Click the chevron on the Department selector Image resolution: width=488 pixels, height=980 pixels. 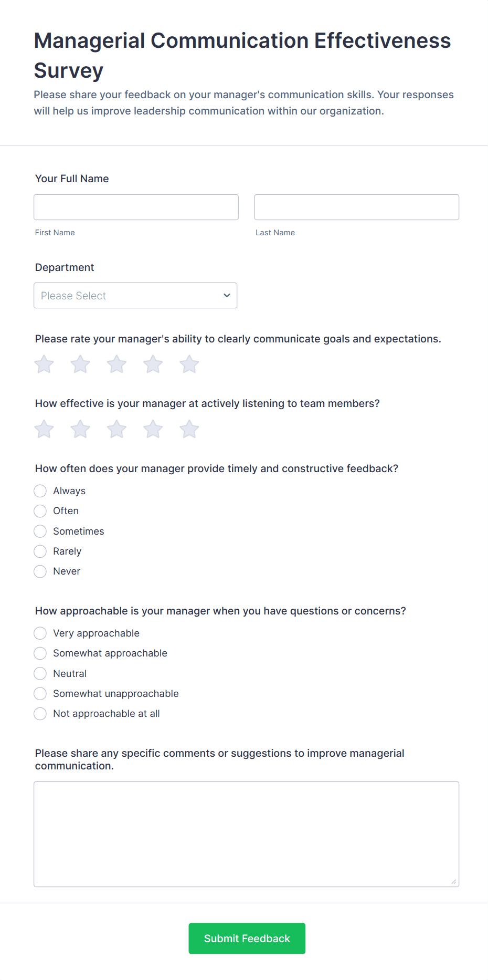pyautogui.click(x=227, y=295)
